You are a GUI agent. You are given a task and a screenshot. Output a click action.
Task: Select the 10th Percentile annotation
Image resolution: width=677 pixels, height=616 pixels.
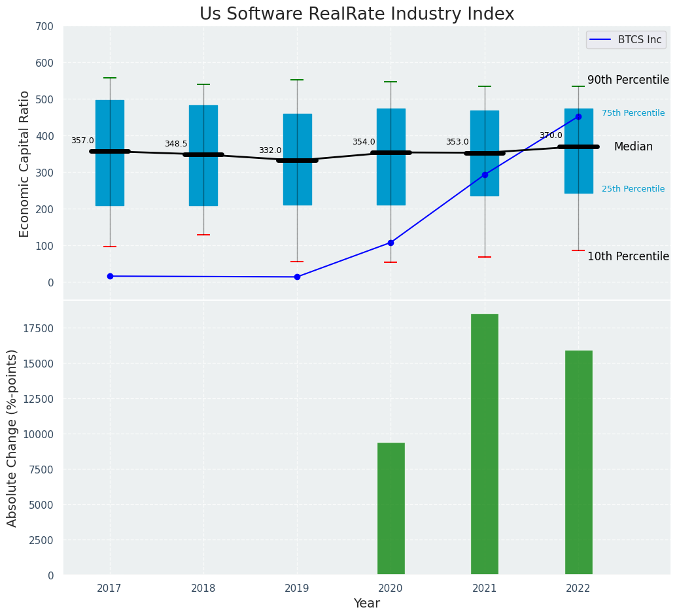pyautogui.click(x=628, y=257)
